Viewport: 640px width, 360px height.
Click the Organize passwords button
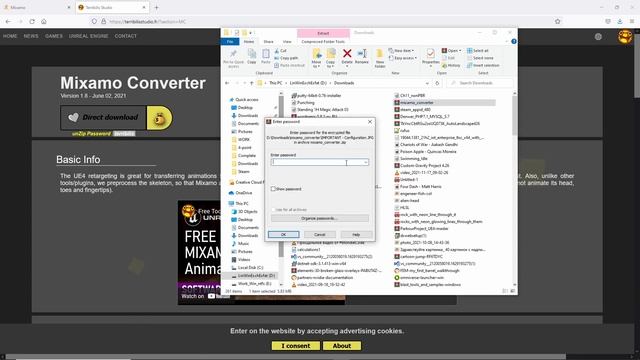320,218
